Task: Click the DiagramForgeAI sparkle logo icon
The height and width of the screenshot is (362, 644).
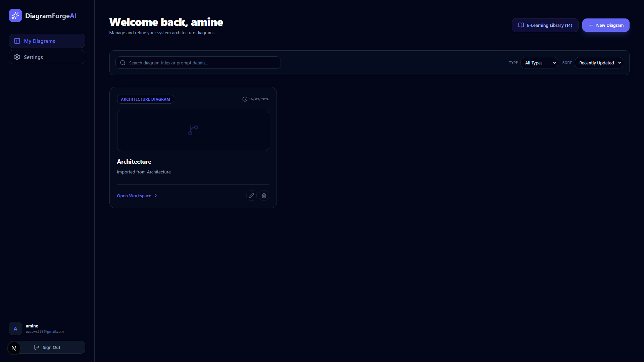Action: tap(15, 15)
